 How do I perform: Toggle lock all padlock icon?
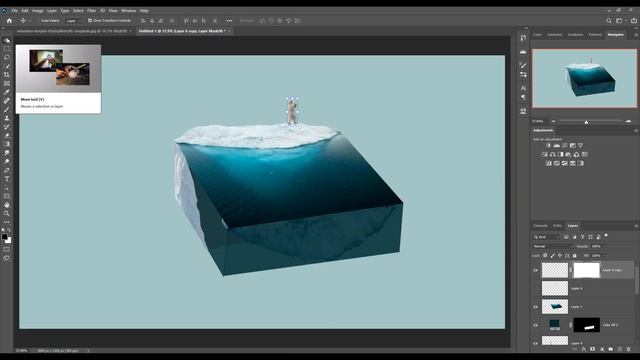tap(575, 256)
